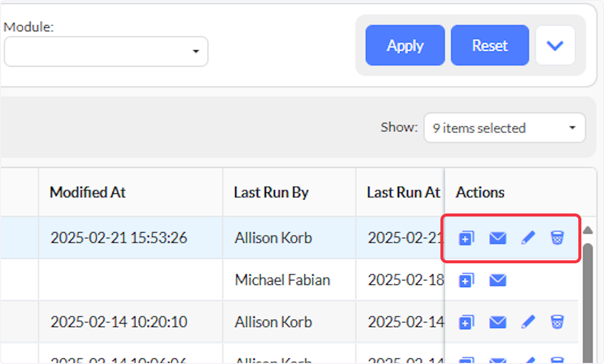Screen dimensions: 604x364
Task: Duplicate the report modified 2025-02-21 15:53:26
Action: click(467, 238)
